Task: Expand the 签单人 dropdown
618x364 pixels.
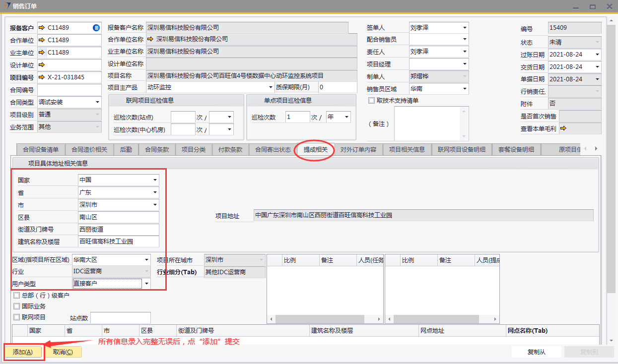Action: 465,28
